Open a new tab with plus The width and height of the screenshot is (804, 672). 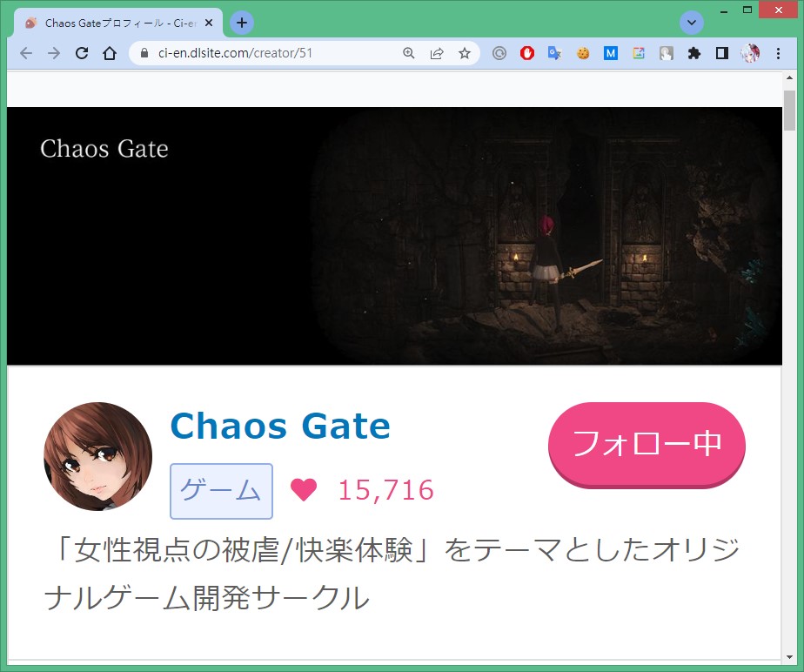[x=242, y=24]
